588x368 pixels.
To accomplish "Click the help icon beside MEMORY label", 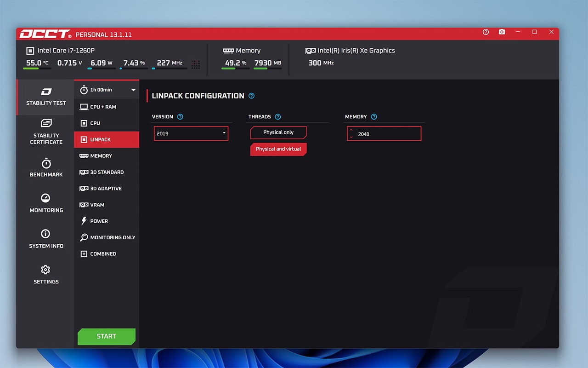I will [374, 117].
